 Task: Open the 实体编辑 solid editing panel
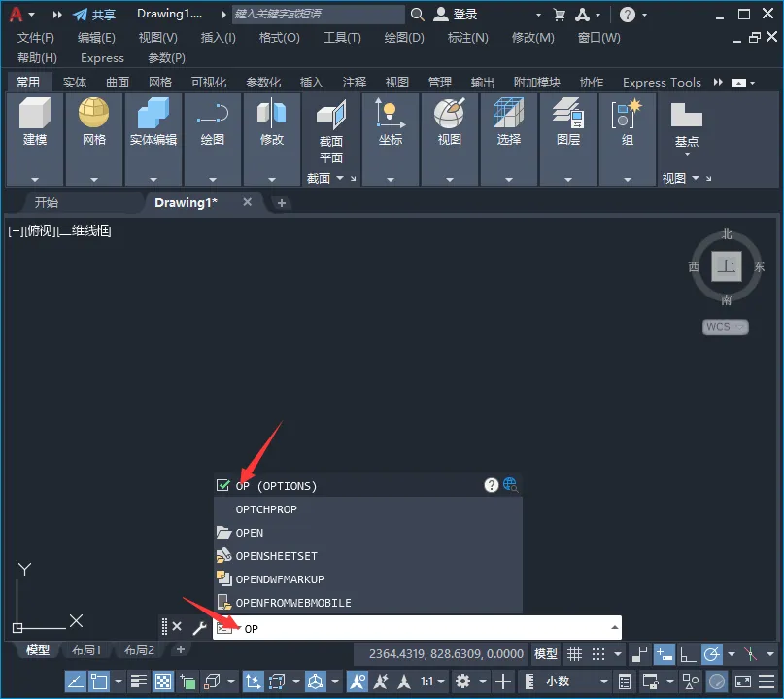(x=153, y=139)
